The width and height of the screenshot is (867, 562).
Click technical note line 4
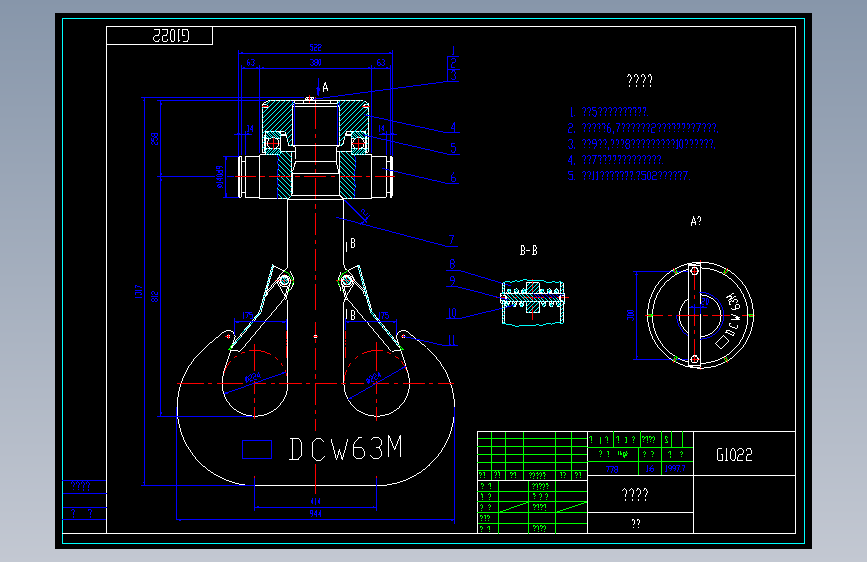tap(615, 160)
